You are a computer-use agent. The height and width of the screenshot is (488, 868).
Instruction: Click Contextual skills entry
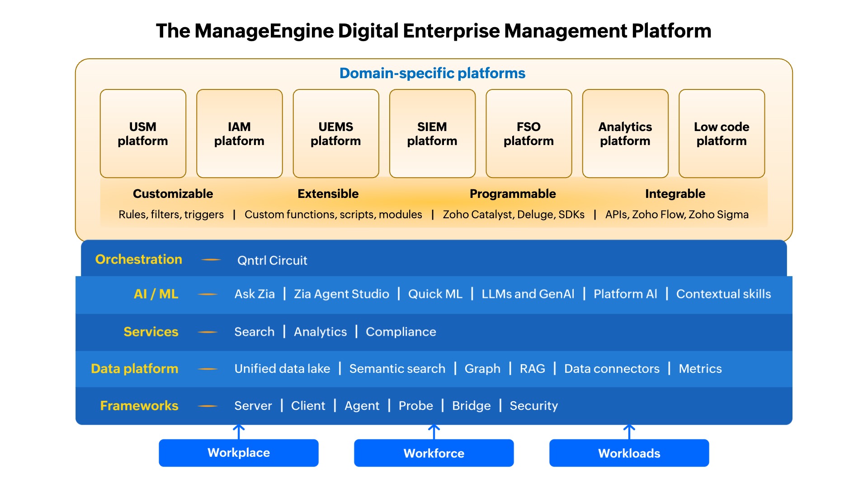point(723,294)
